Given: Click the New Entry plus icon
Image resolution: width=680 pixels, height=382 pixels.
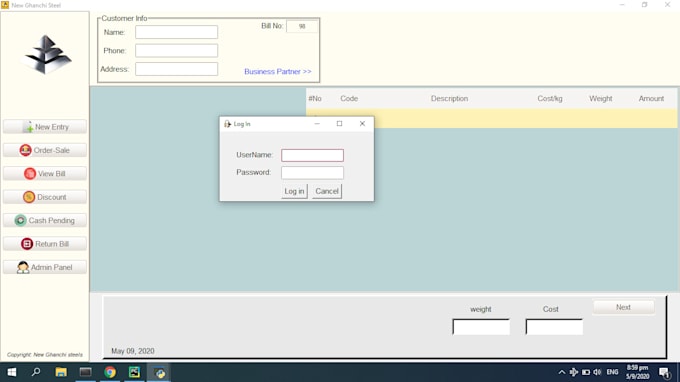Looking at the screenshot, I should click(x=28, y=127).
